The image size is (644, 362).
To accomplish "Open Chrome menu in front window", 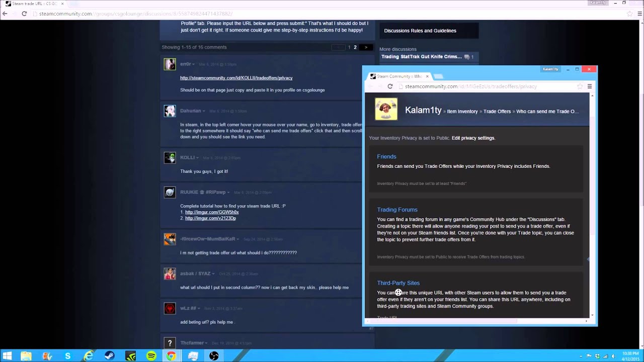I will click(x=590, y=86).
